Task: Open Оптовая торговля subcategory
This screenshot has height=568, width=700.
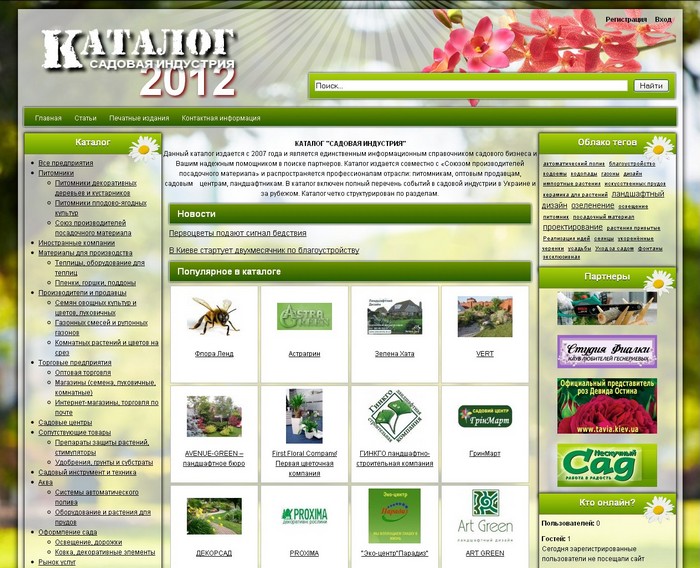Action: point(83,372)
